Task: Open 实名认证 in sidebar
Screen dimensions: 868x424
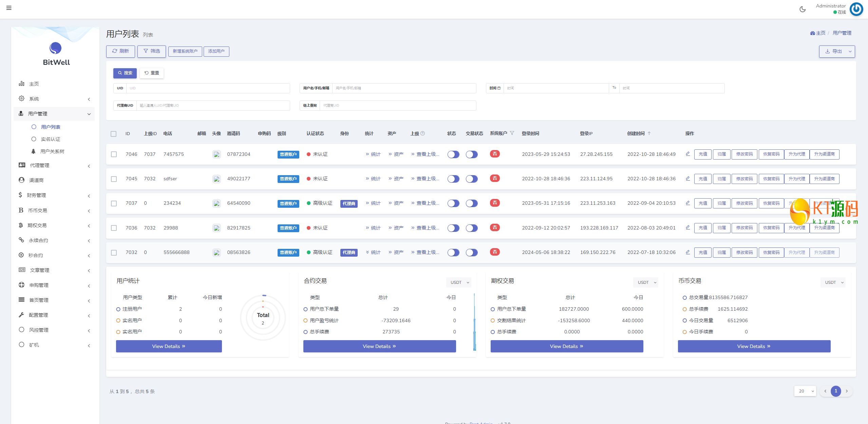Action: (x=50, y=139)
